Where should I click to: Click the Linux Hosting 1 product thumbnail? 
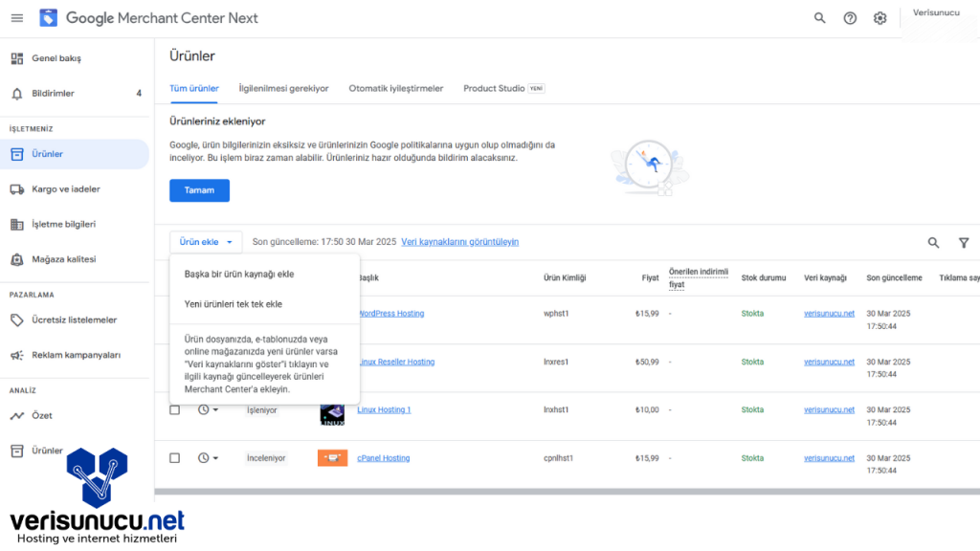pyautogui.click(x=332, y=414)
